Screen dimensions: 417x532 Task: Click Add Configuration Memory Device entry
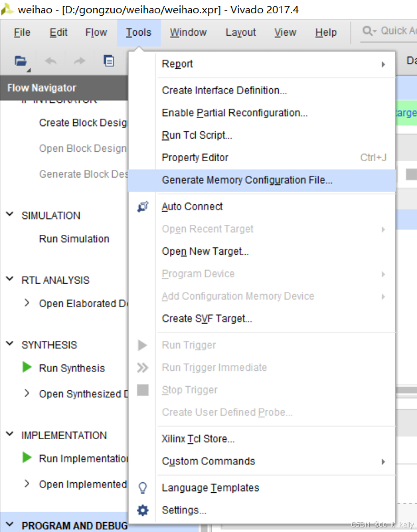point(262,297)
